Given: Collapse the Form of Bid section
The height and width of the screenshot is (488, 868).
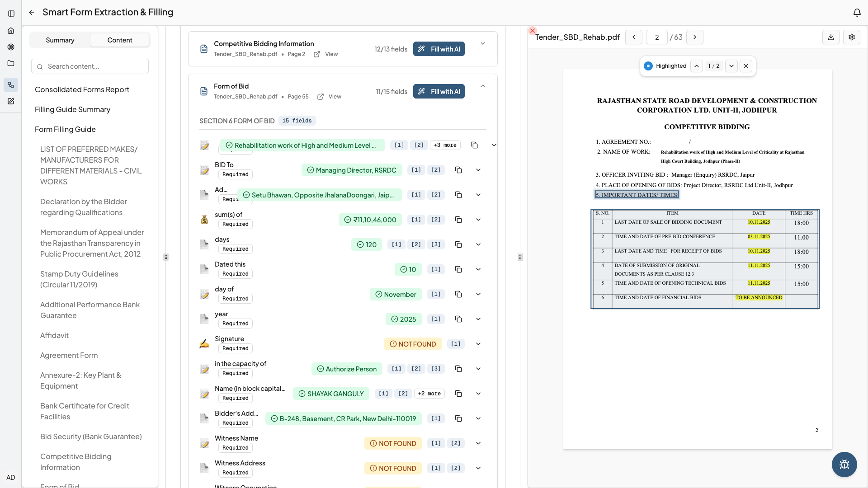Looking at the screenshot, I should coord(483,86).
